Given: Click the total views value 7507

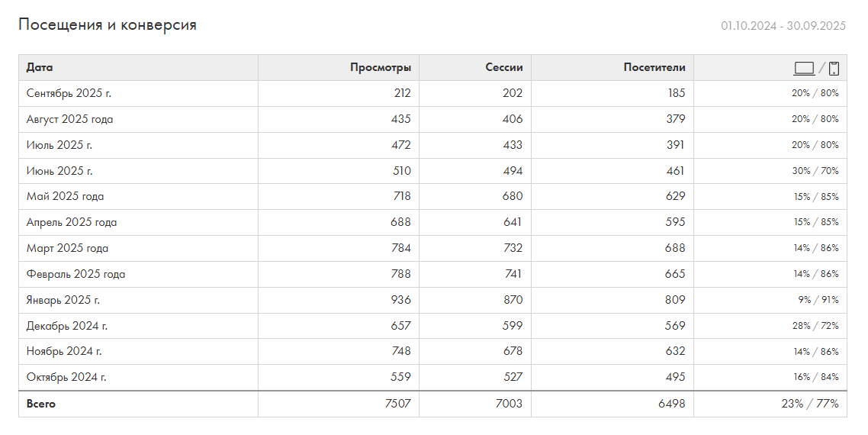Looking at the screenshot, I should click(x=398, y=404).
